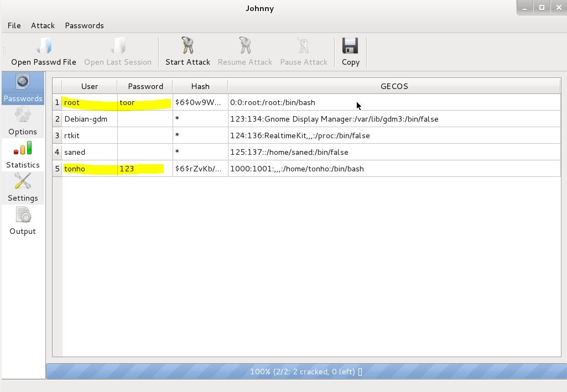The height and width of the screenshot is (392, 567).
Task: Sort by the User column header
Action: click(89, 86)
